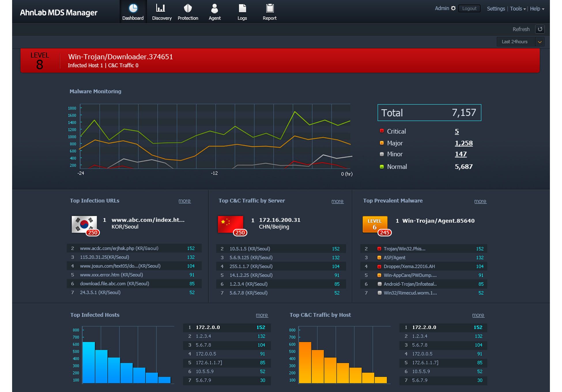Select Dropper/Xema.22016.AH malware row
This screenshot has height=392, width=562.
tap(409, 266)
